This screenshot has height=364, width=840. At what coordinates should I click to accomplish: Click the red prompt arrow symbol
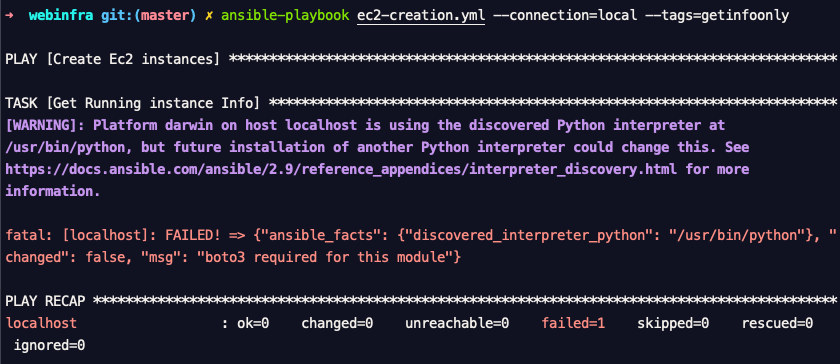click(x=10, y=16)
